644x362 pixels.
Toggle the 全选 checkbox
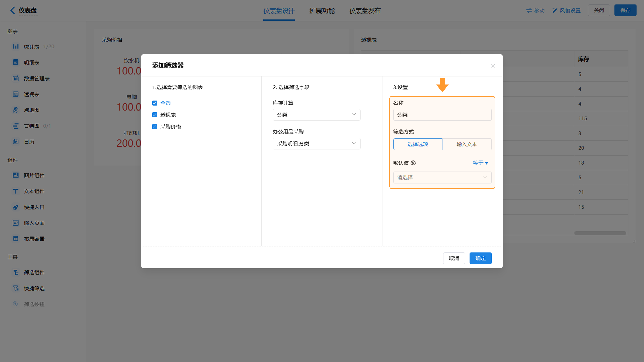point(155,103)
